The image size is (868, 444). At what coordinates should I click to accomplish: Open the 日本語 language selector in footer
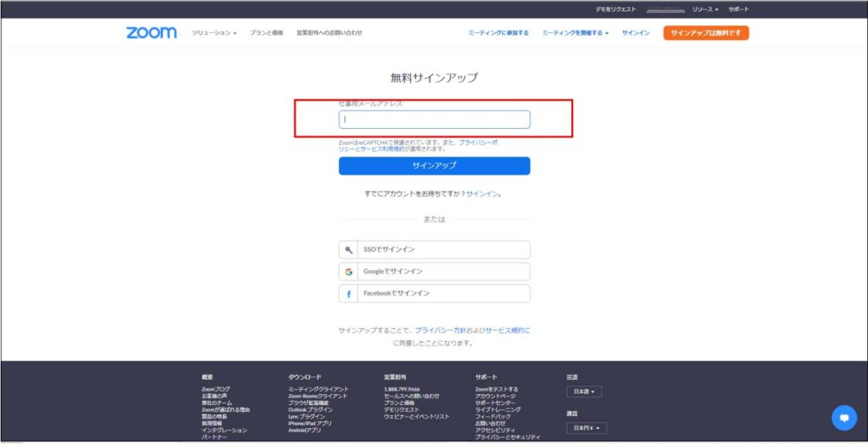[584, 392]
